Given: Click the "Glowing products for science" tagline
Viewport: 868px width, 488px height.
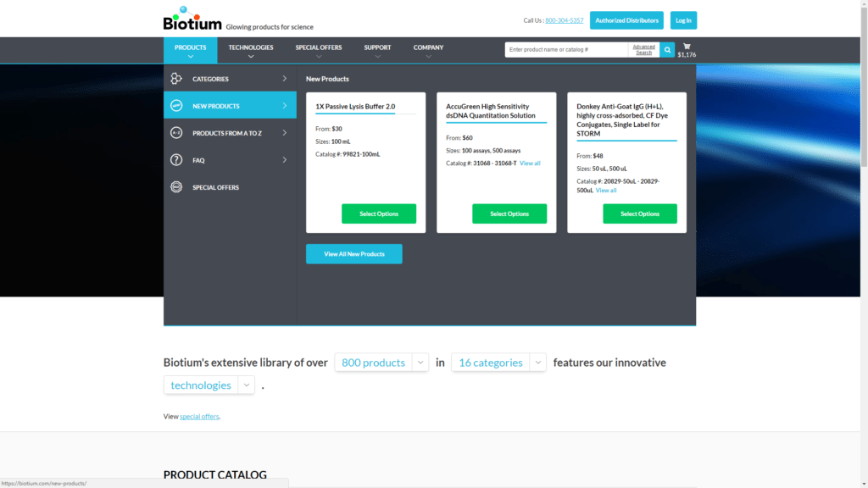Looking at the screenshot, I should coord(270,27).
